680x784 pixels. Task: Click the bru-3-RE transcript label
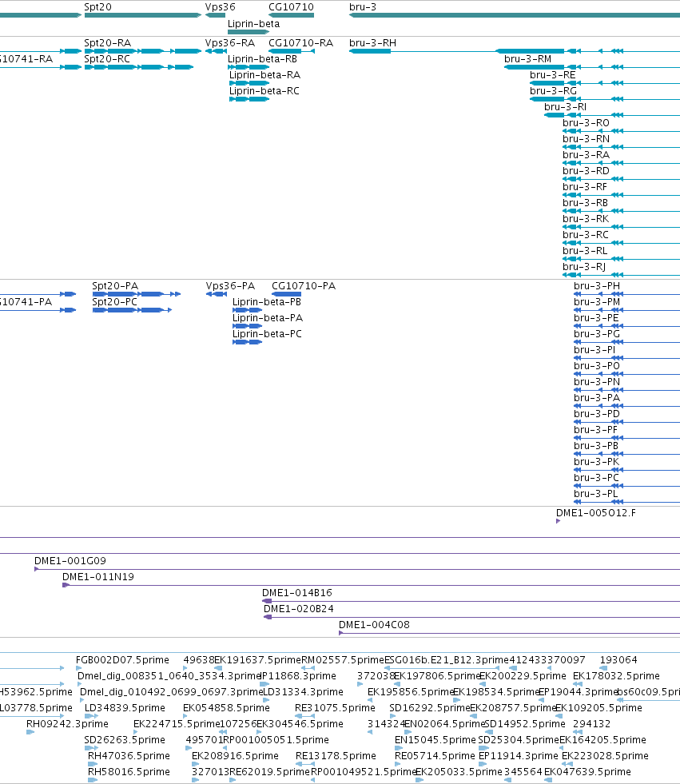pyautogui.click(x=552, y=75)
